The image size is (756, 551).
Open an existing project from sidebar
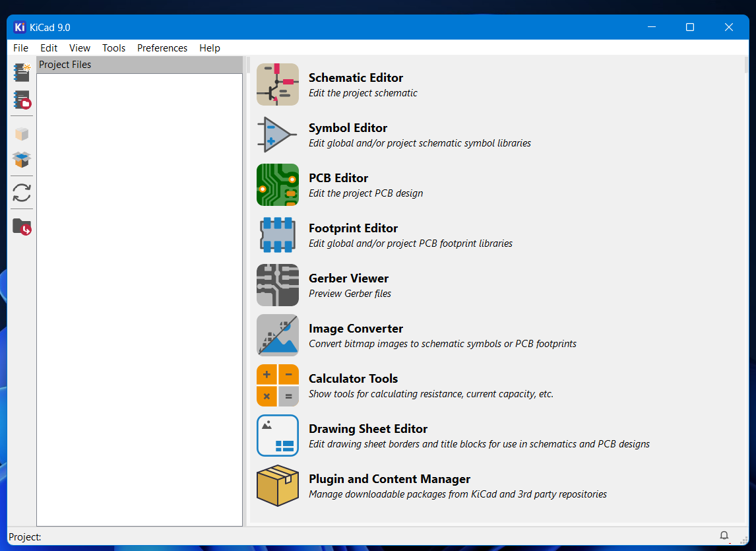22,100
